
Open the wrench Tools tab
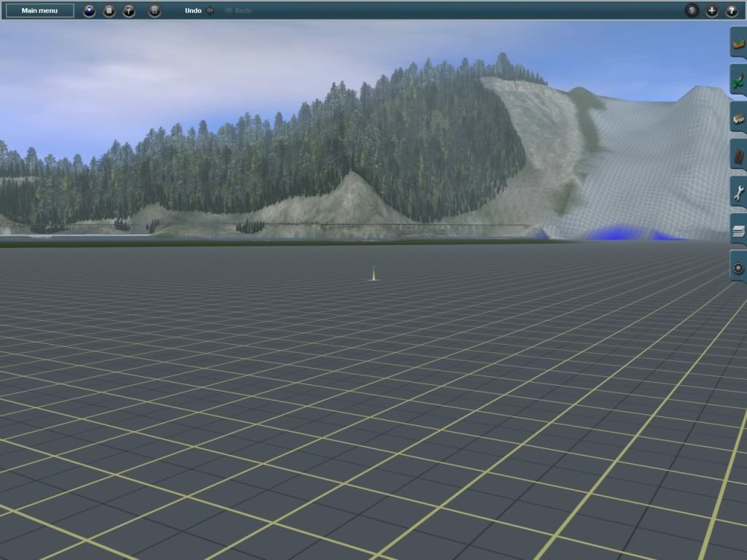click(738, 192)
